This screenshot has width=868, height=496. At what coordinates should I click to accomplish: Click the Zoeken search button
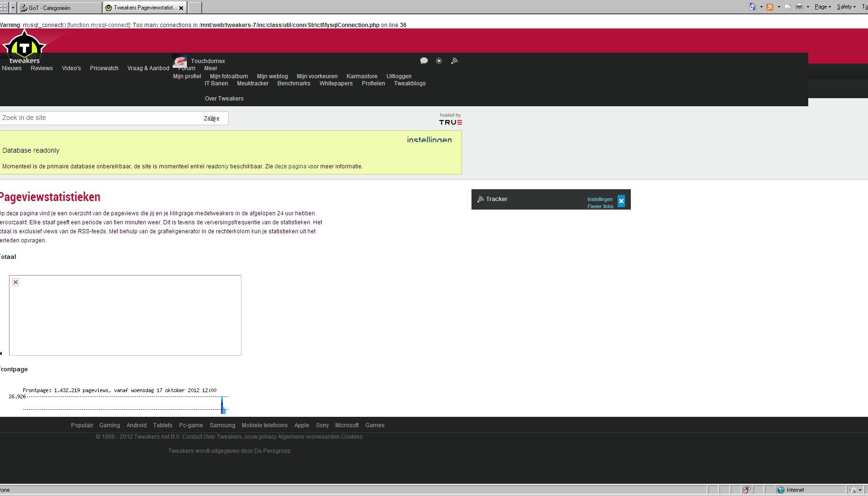pyautogui.click(x=215, y=119)
